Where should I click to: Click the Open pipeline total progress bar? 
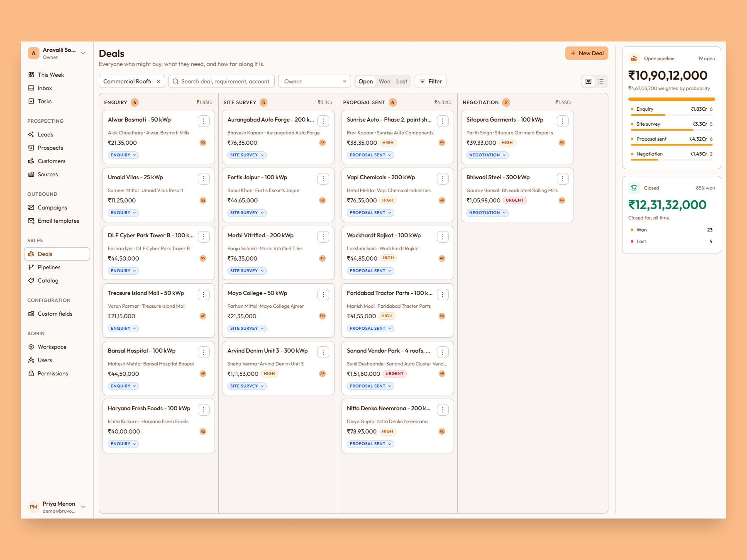click(671, 99)
